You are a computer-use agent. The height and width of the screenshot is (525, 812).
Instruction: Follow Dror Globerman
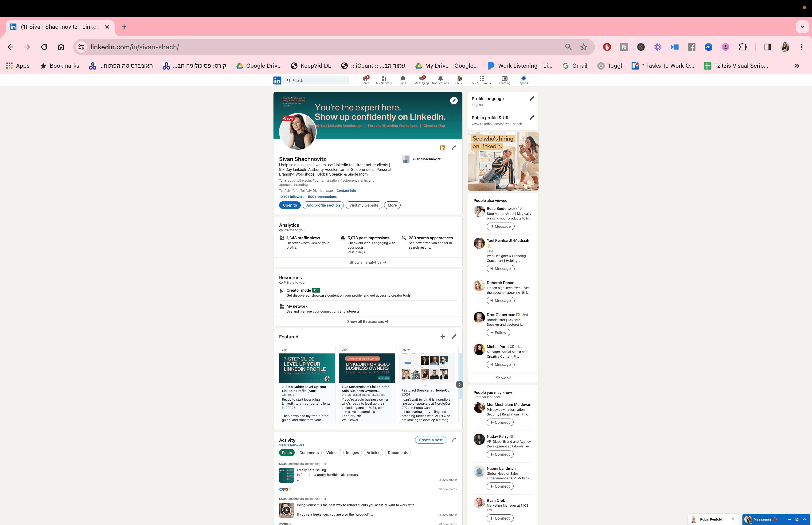(x=499, y=333)
